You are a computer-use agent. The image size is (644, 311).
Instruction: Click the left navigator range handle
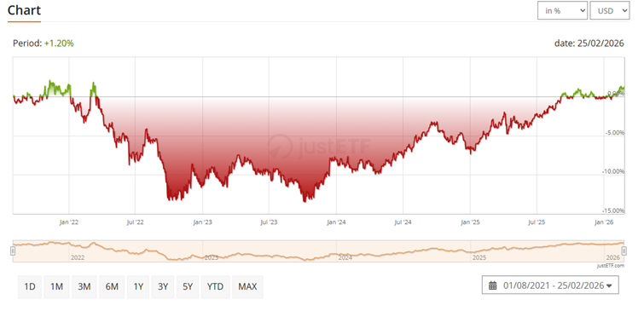pyautogui.click(x=13, y=251)
